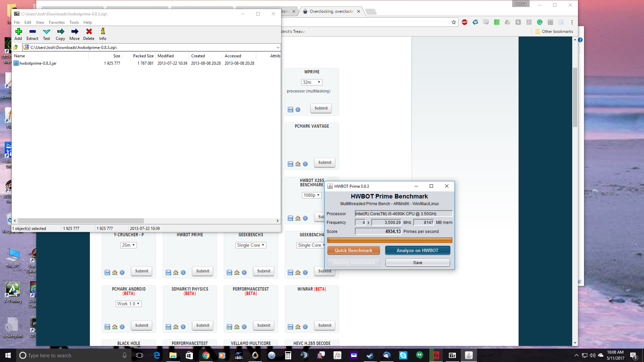Sort by the Modified column header
The width and height of the screenshot is (644, 362).
click(172, 56)
